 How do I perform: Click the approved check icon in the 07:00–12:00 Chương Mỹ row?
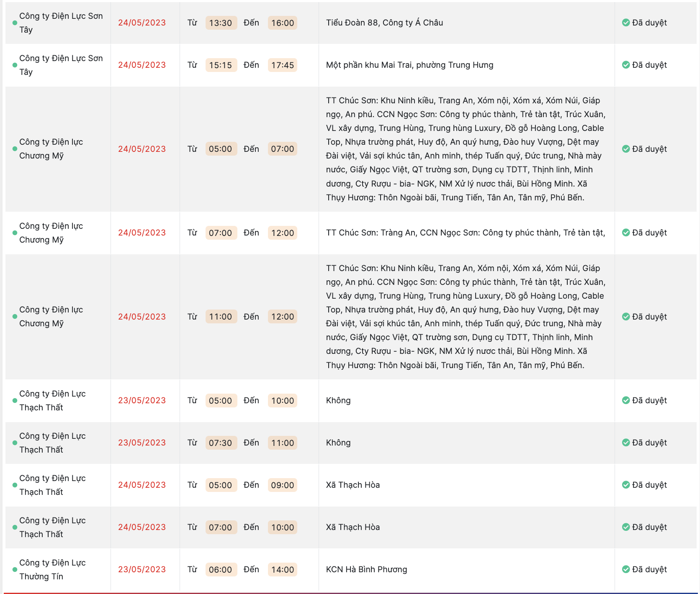(x=626, y=233)
